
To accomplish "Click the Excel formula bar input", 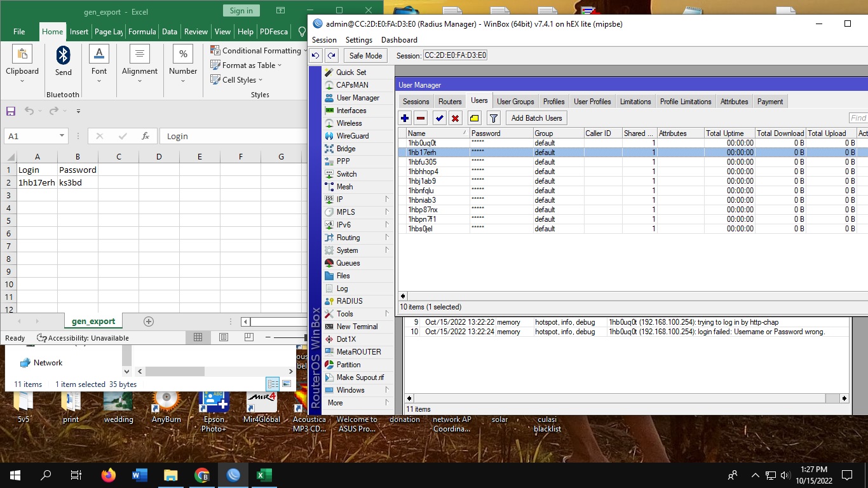I will point(233,136).
